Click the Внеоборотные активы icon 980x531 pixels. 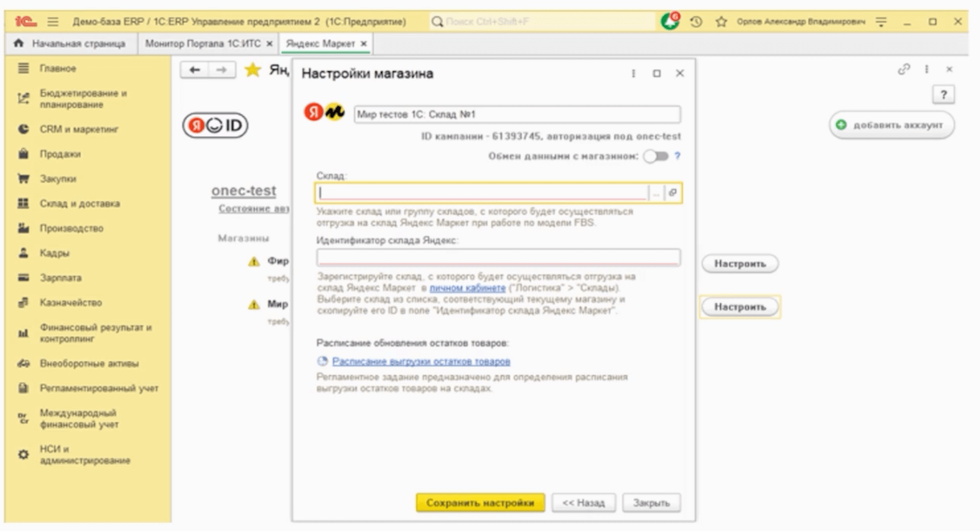point(23,363)
